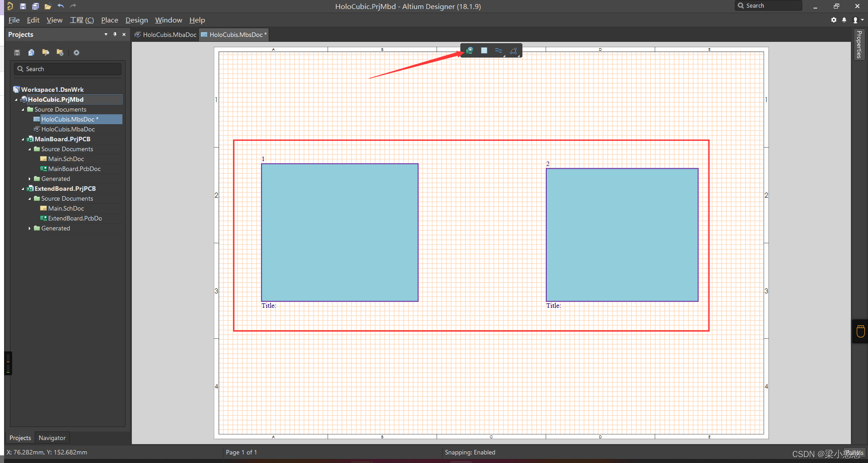Pin the Projects panel
Image resolution: width=868 pixels, height=463 pixels.
(x=115, y=34)
